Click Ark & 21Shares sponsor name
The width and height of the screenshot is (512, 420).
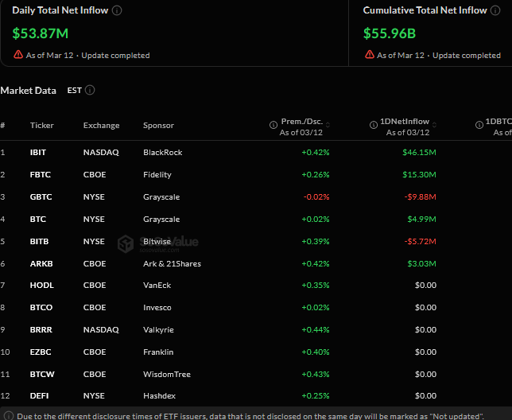pos(172,263)
